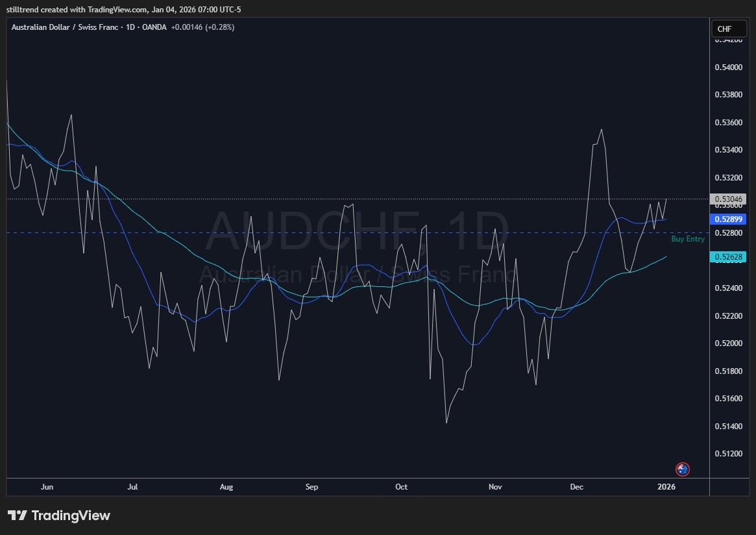Screen dimensions: 756x535
Task: Open the current price marker 0.53046
Action: point(728,199)
